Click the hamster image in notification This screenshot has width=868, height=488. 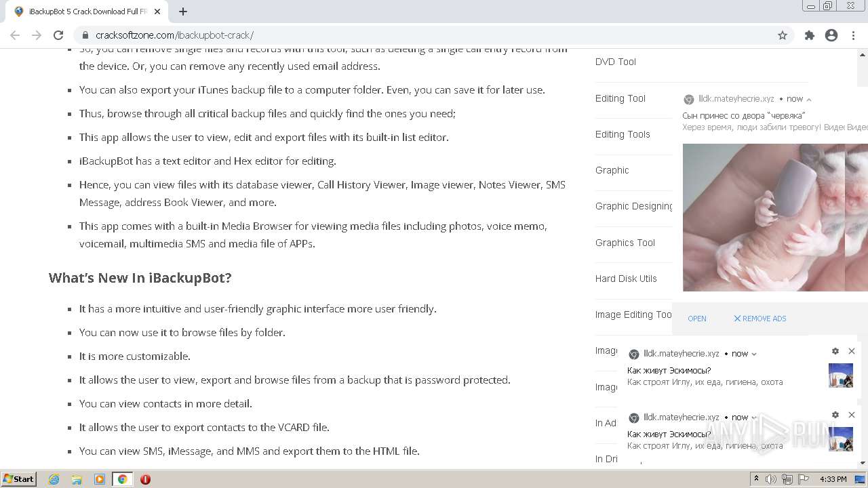tap(775, 218)
